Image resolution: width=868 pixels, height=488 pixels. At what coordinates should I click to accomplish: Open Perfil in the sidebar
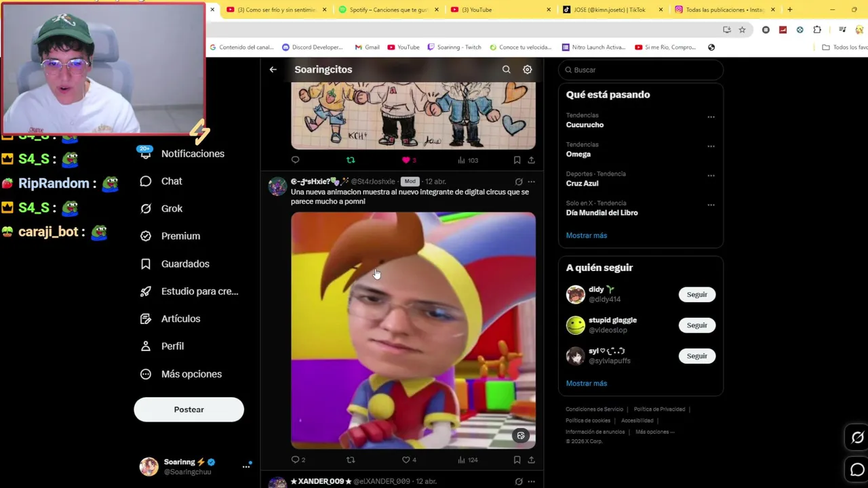[162, 346]
